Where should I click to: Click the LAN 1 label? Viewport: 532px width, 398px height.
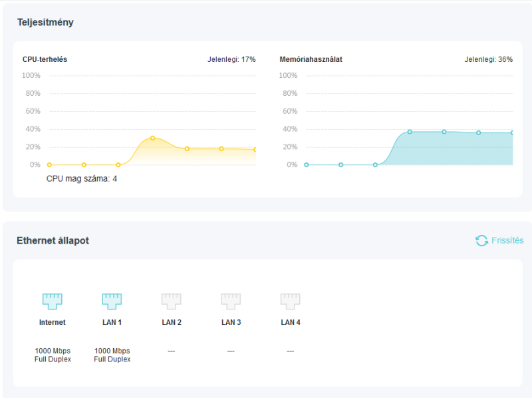[112, 322]
